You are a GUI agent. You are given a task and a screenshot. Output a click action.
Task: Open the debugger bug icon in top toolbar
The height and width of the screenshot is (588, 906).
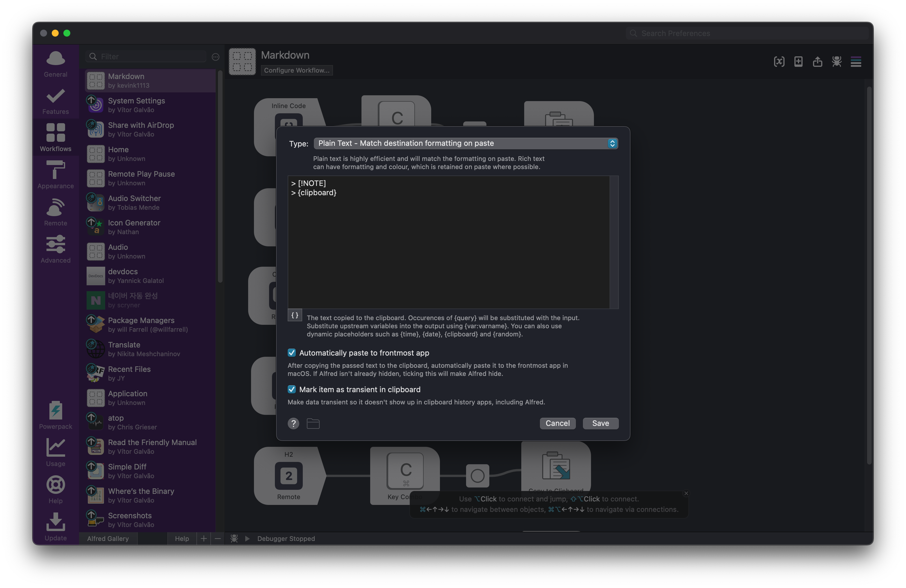[836, 62]
